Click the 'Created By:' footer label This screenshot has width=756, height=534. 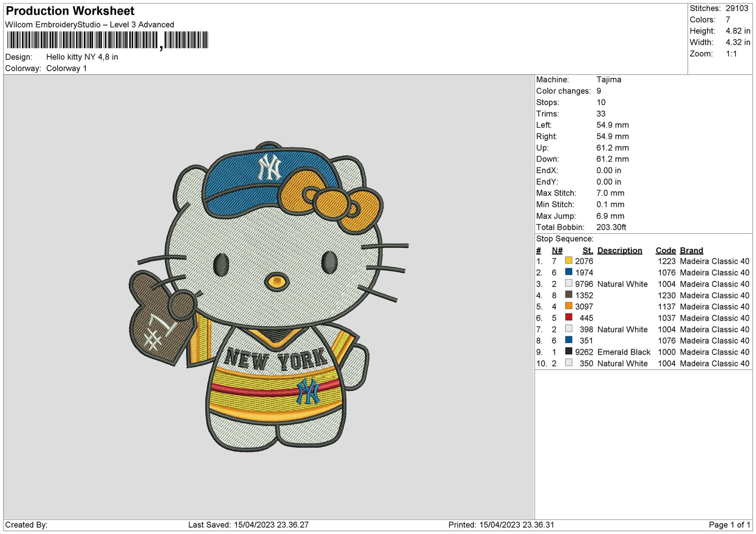26,525
